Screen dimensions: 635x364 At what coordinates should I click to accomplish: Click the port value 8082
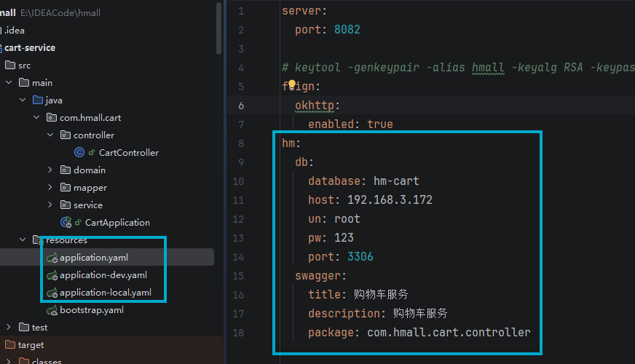[x=347, y=30]
